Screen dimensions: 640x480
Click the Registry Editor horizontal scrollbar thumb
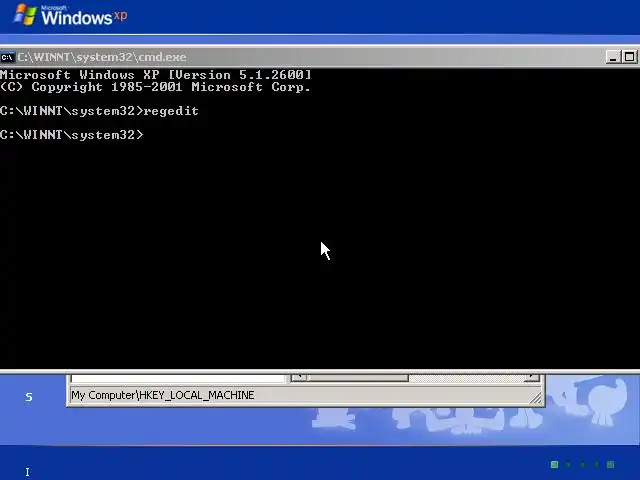point(358,378)
